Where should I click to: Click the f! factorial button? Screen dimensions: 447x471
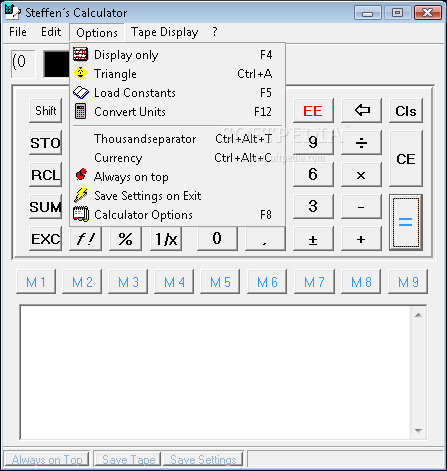(x=85, y=239)
